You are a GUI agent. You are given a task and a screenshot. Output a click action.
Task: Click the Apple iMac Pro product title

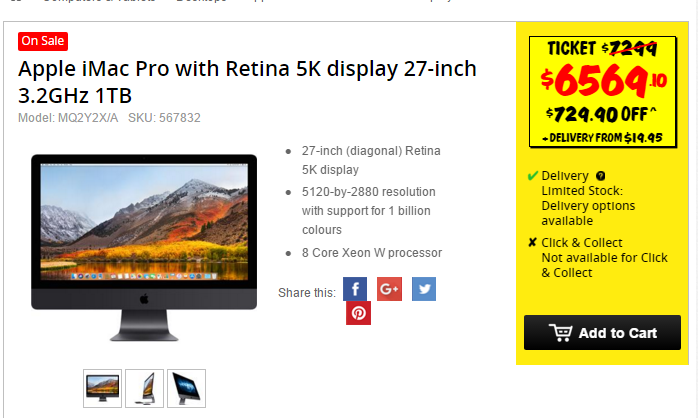coord(247,82)
